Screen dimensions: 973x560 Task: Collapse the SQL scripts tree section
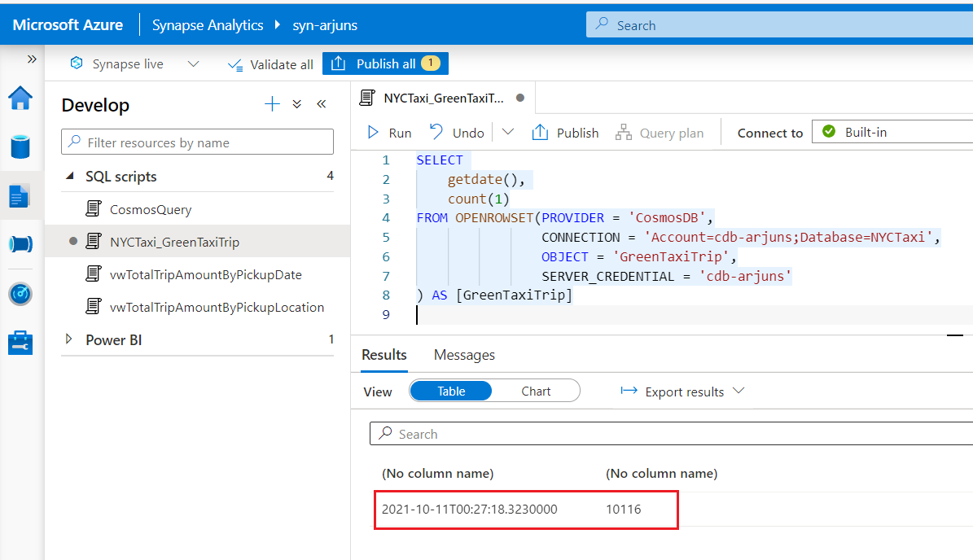click(x=69, y=177)
